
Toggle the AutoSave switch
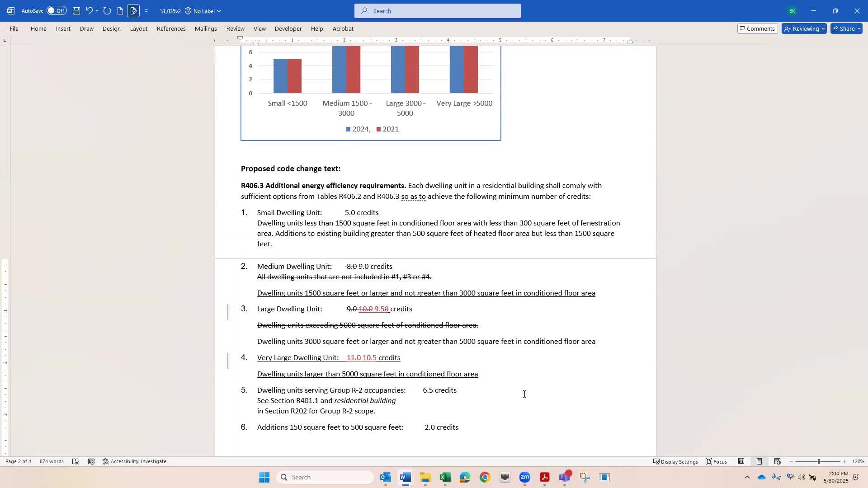[57, 11]
